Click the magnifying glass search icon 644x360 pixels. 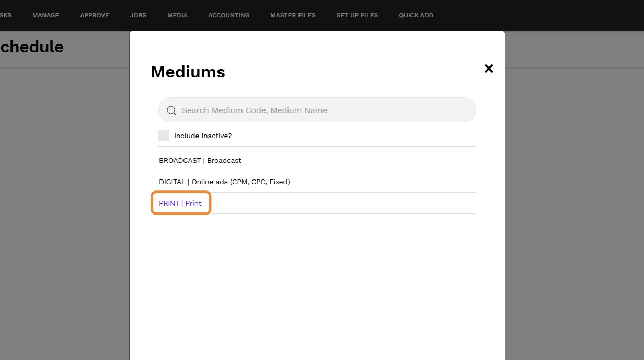171,110
